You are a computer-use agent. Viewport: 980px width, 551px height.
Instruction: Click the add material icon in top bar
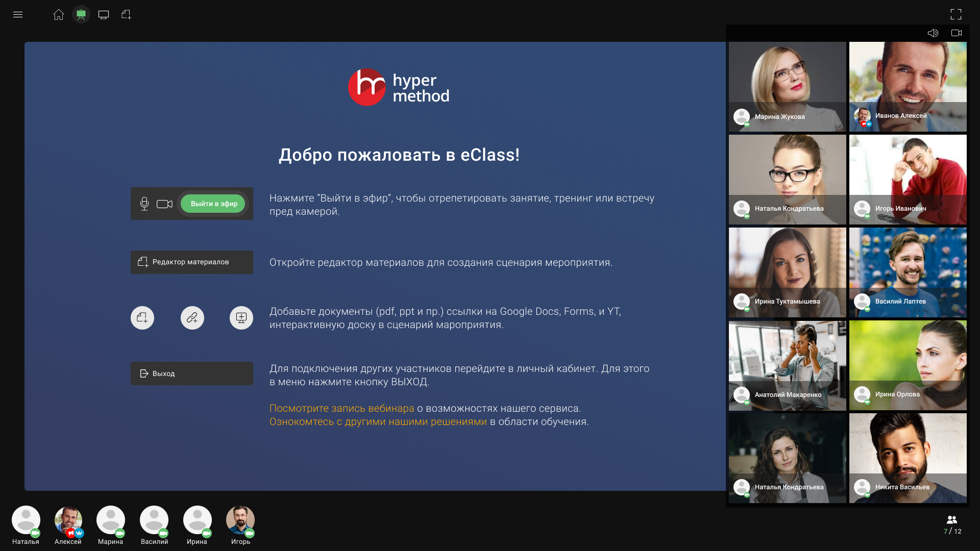coord(126,14)
